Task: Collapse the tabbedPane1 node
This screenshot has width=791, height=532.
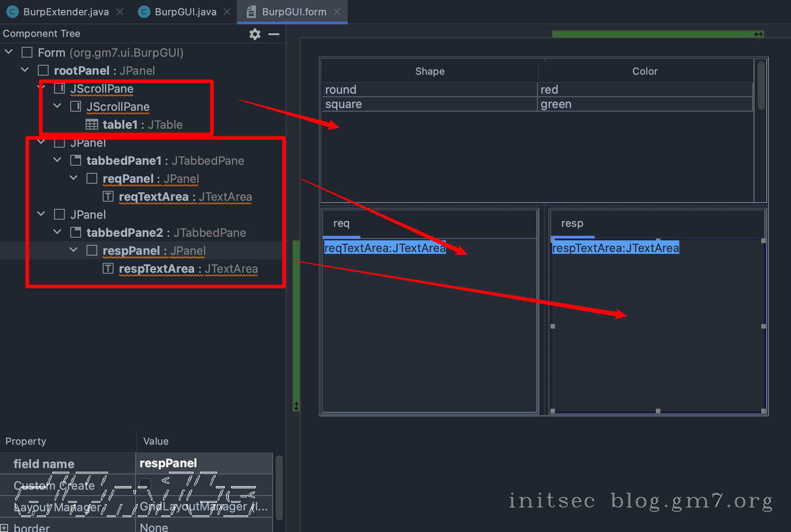Action: [x=57, y=160]
